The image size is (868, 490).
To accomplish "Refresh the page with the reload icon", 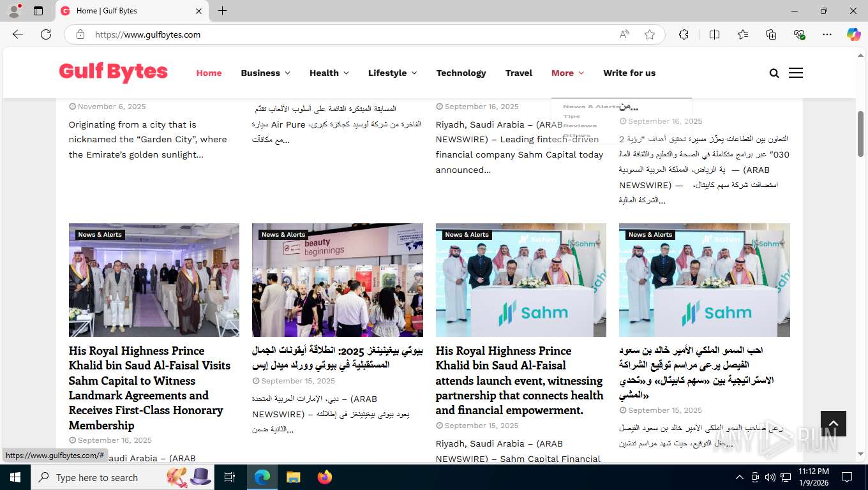I will pyautogui.click(x=46, y=34).
